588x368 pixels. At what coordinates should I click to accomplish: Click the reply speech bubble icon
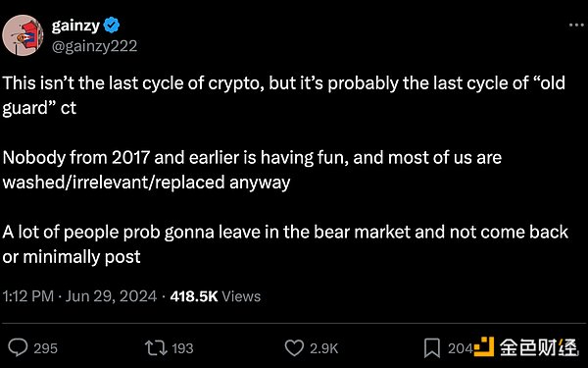pyautogui.click(x=18, y=347)
